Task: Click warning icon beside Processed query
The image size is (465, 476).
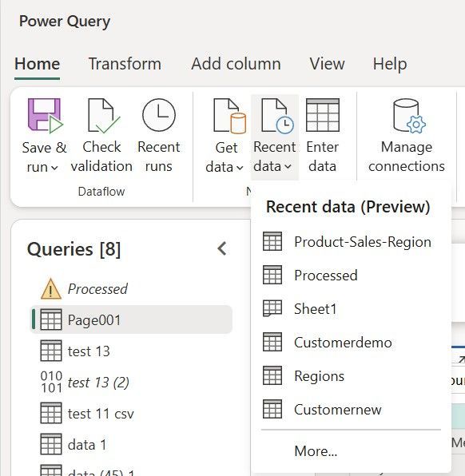Action: (51, 288)
